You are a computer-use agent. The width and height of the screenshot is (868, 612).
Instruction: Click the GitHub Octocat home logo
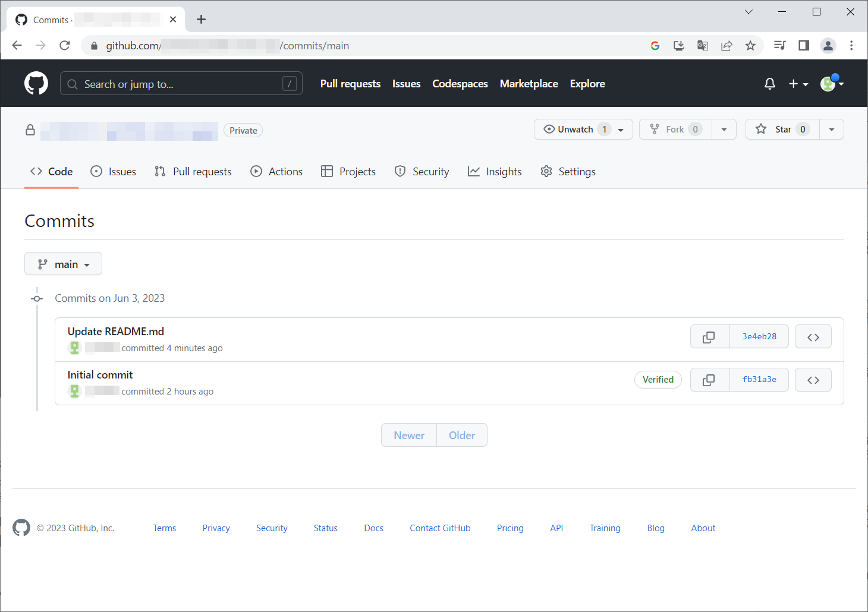(x=36, y=84)
